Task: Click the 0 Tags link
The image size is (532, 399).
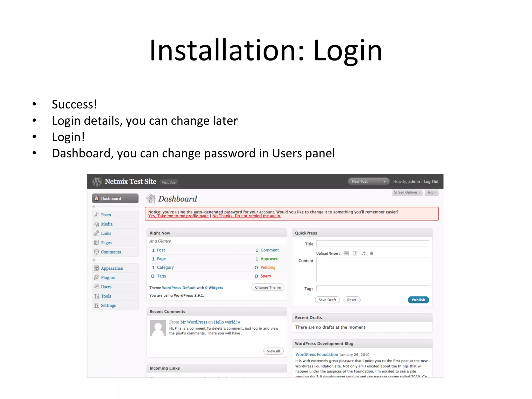Action: tap(158, 276)
